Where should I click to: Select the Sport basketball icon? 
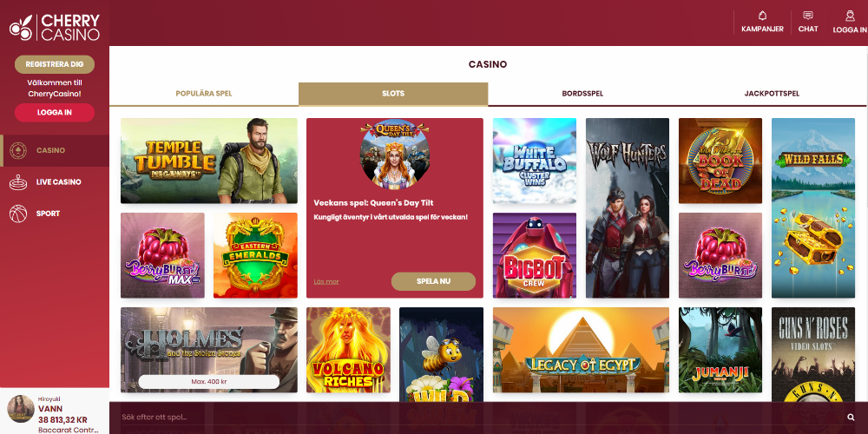(17, 214)
